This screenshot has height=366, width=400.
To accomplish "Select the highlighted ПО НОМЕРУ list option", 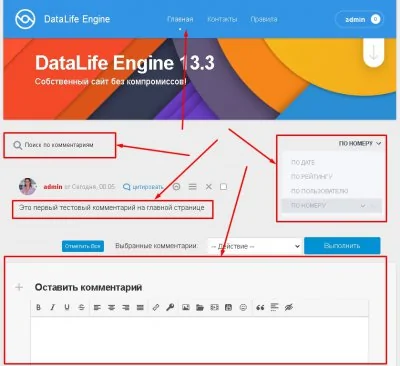I will point(331,206).
